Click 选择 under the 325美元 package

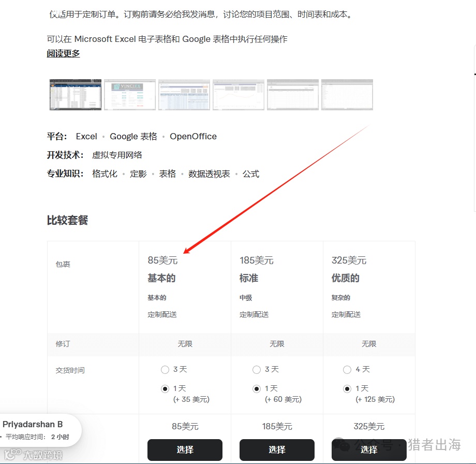369,450
